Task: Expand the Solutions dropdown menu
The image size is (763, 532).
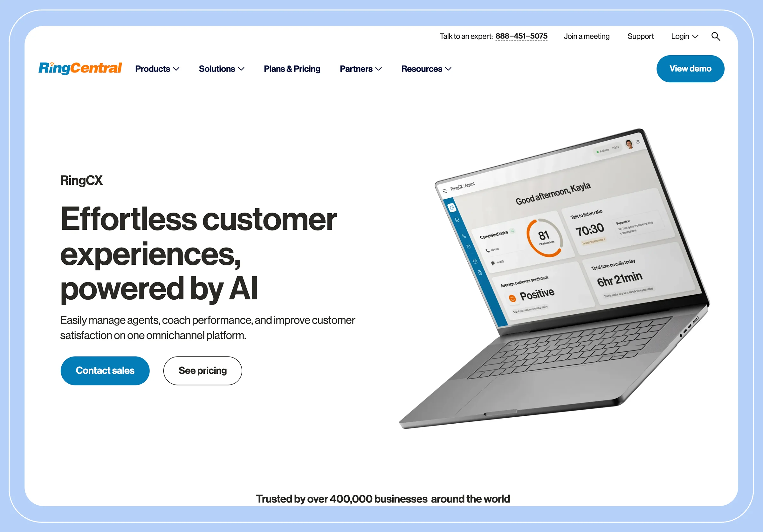Action: [x=220, y=69]
